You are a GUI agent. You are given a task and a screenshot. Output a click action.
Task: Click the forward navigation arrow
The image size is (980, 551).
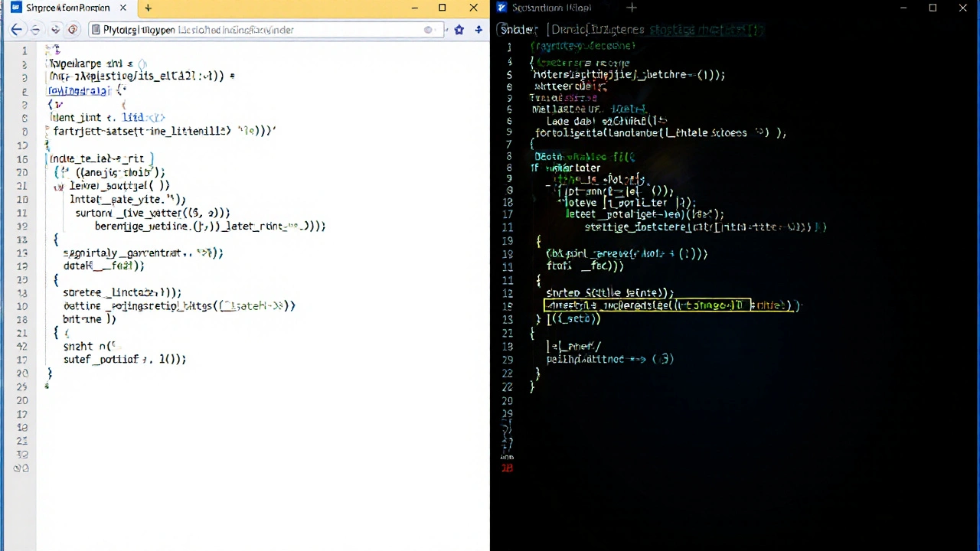click(36, 29)
